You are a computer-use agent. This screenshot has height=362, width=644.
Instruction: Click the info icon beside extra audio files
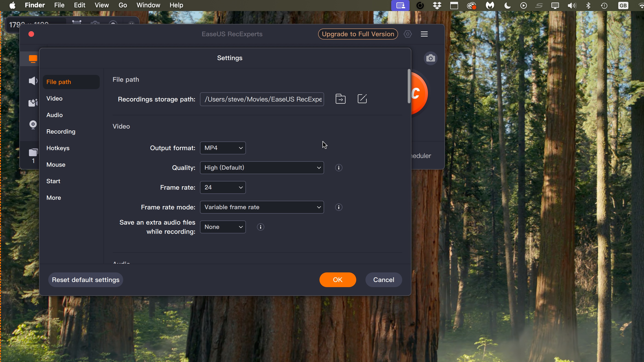260,227
